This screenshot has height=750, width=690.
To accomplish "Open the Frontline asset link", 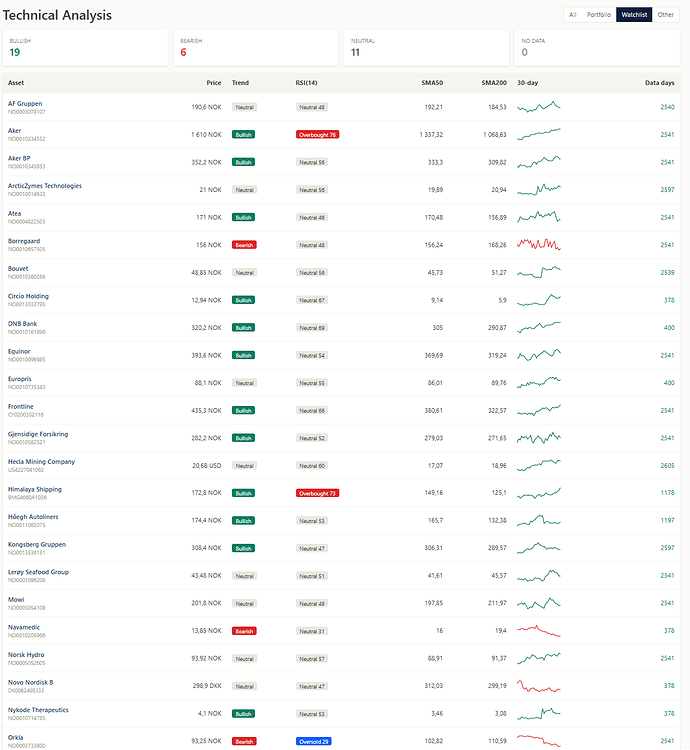I will (x=21, y=407).
